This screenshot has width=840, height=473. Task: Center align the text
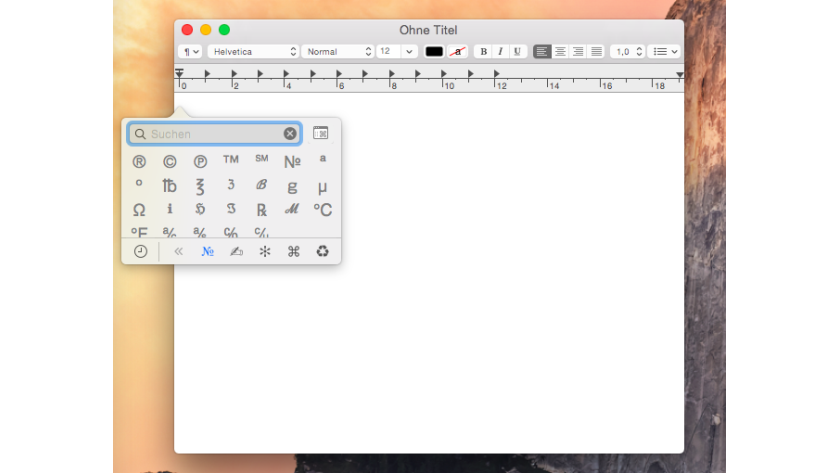(560, 52)
